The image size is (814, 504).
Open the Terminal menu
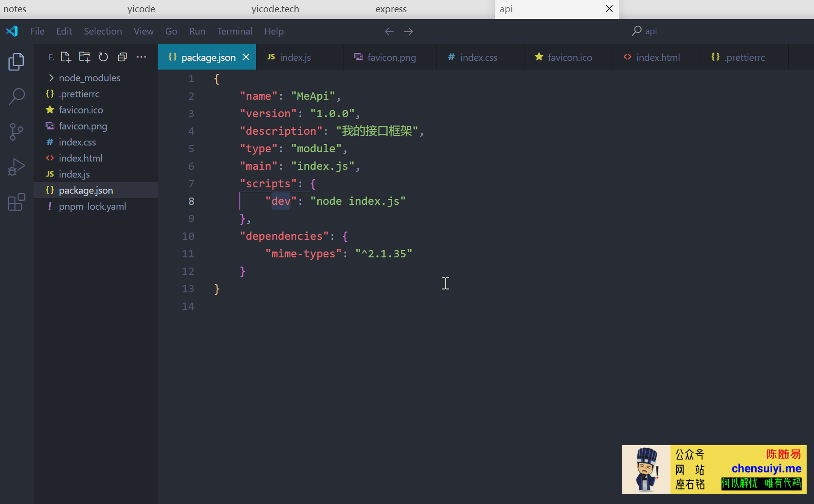click(235, 31)
